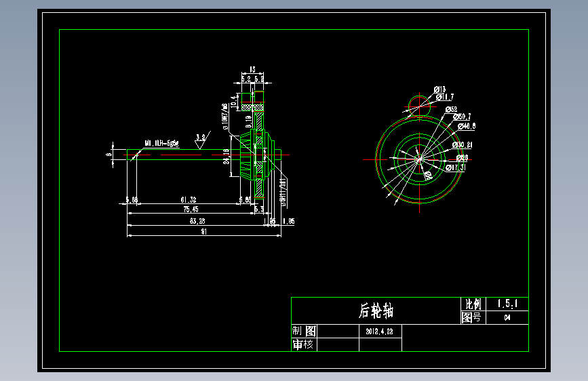Select the 10.4 vertical dimension

(234, 102)
